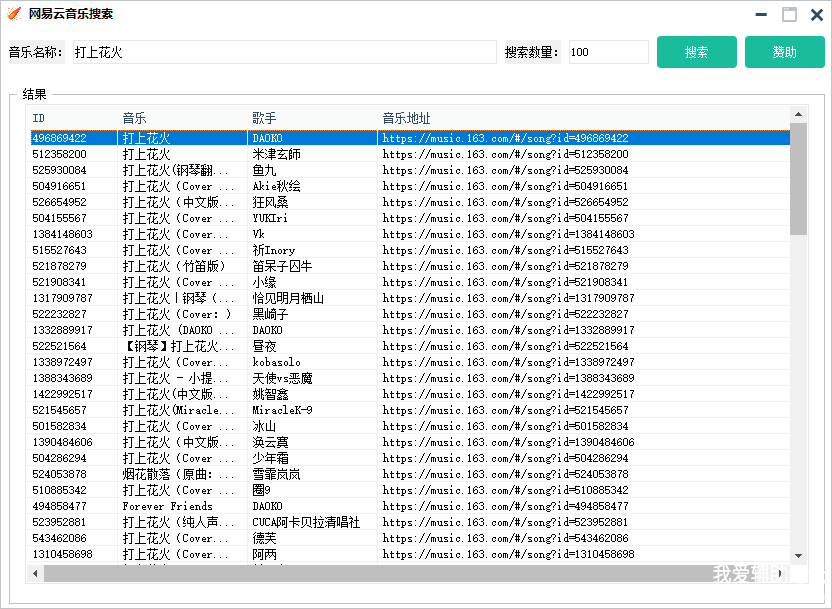Screen dimensions: 832x609
Task: Select the row by singer 阿两
Action: click(x=410, y=554)
